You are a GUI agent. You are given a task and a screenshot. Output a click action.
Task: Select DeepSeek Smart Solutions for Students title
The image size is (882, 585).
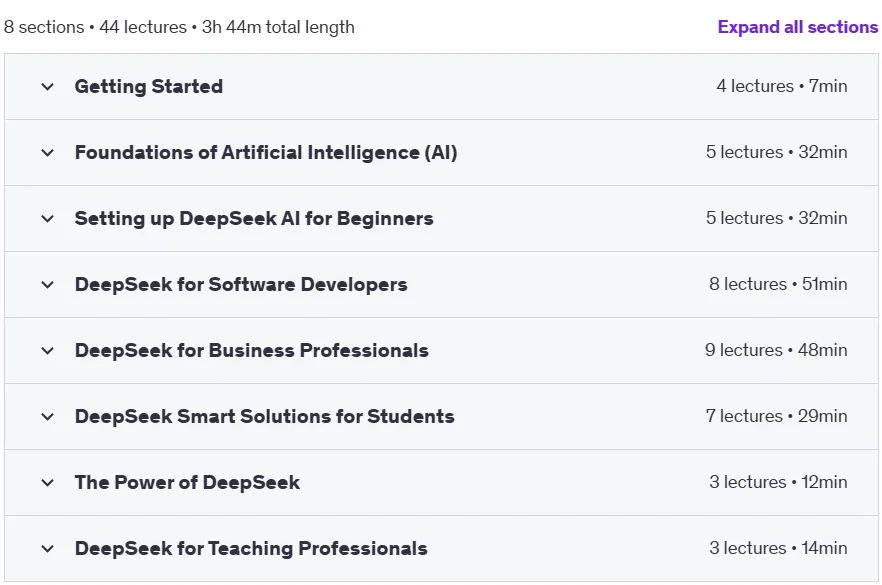point(264,416)
